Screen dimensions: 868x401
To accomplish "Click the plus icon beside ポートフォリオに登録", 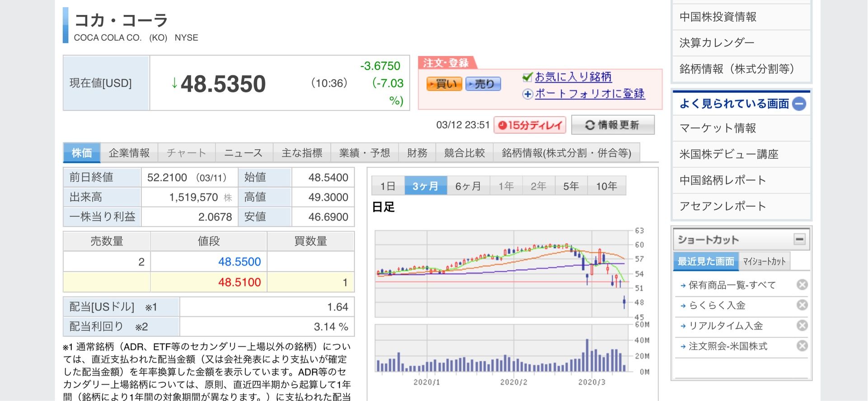I will 527,94.
